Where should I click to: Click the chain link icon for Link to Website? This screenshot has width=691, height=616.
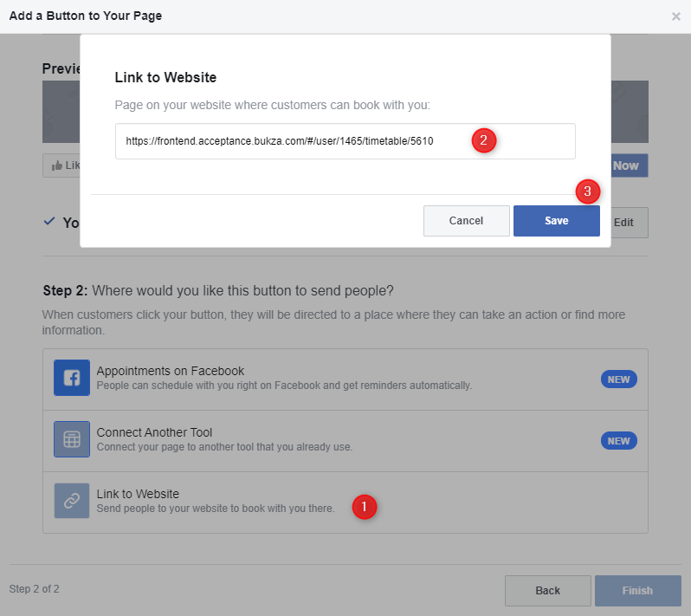click(72, 501)
